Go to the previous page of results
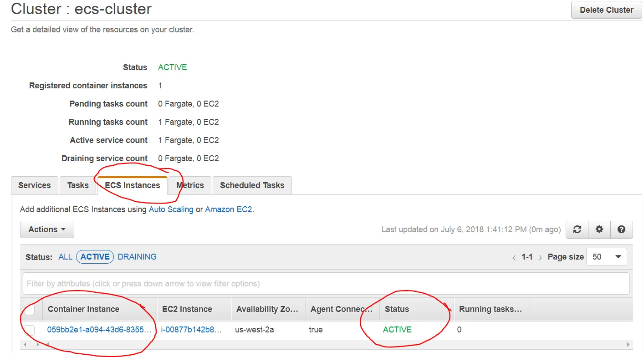 [x=514, y=258]
